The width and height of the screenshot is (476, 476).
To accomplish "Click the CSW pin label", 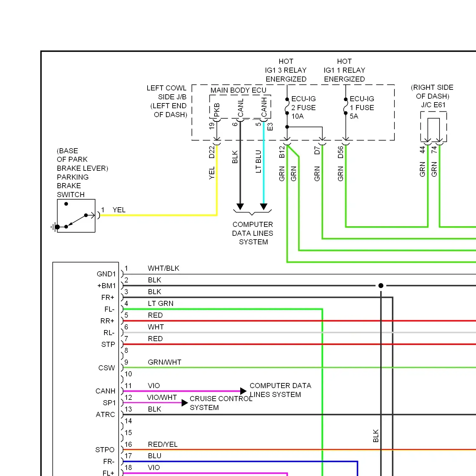I will click(x=107, y=368).
